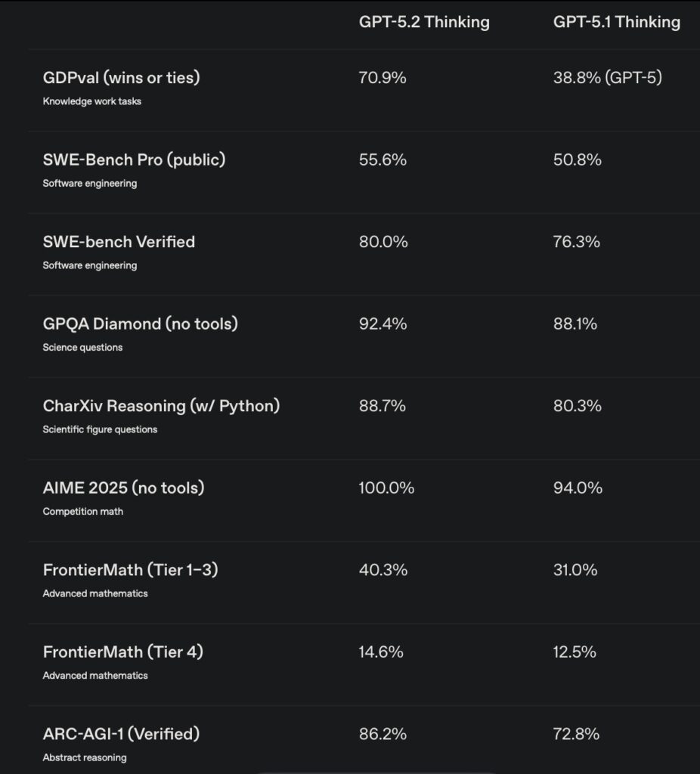The image size is (700, 774).
Task: Click the SWE-Bench Pro (public) benchmark name
Action: click(x=134, y=159)
